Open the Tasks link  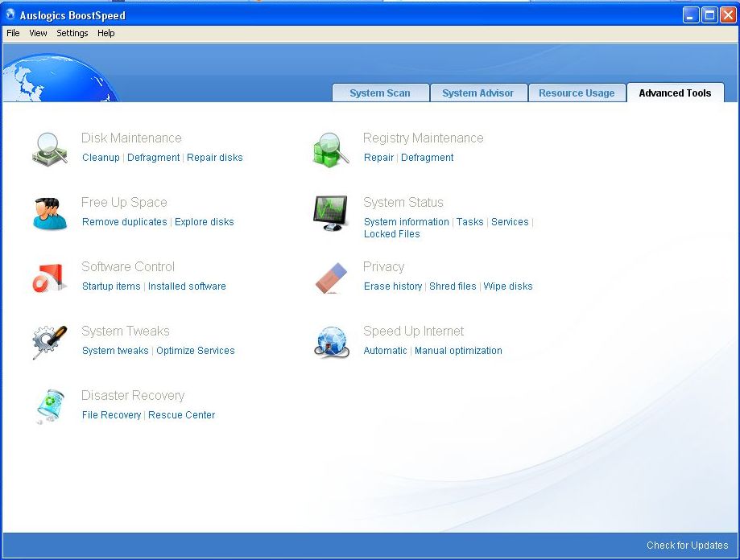470,222
